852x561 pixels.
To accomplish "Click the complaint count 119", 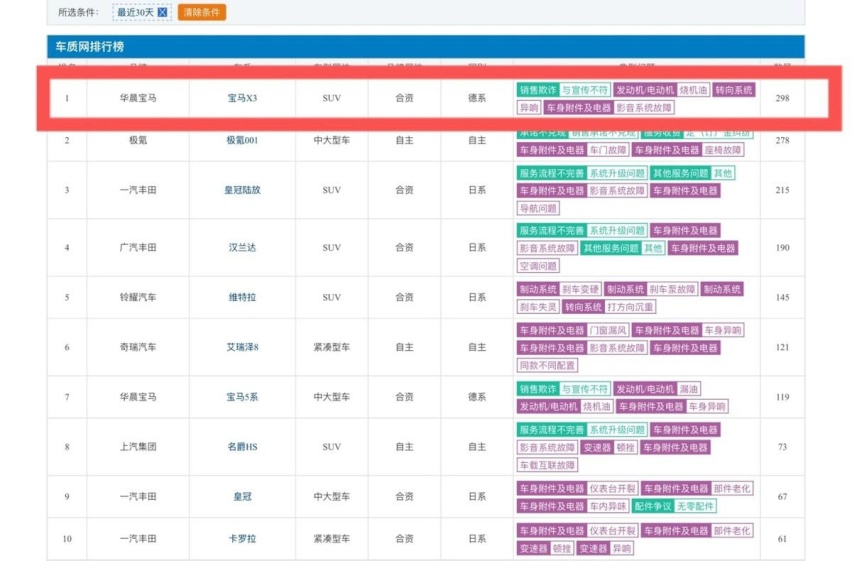I will (x=782, y=397).
